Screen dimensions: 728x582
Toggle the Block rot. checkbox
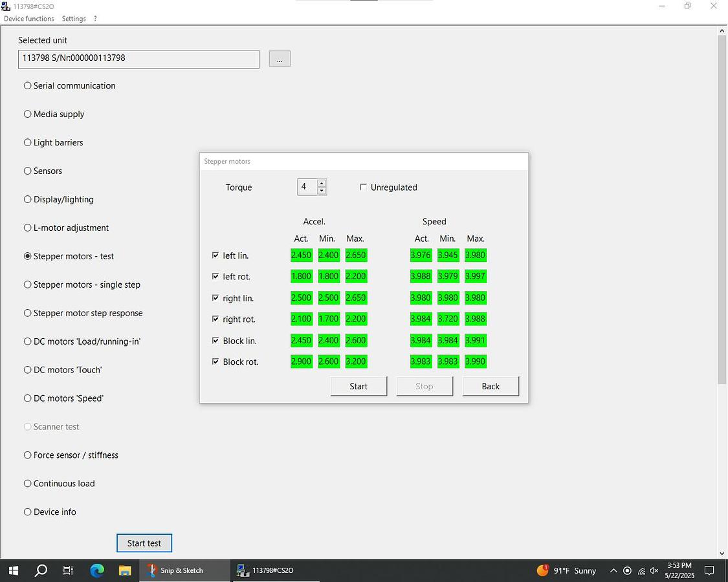tap(215, 361)
